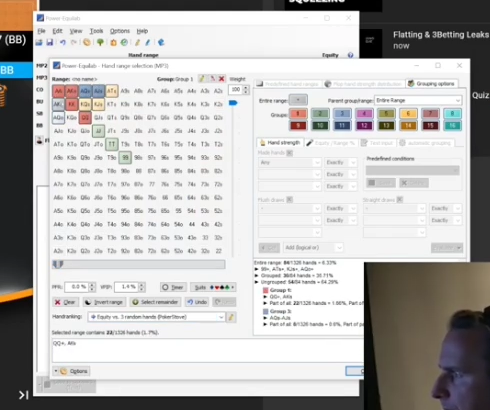
Task: Click the blue undo arrow in main toolbar
Action: (63, 42)
